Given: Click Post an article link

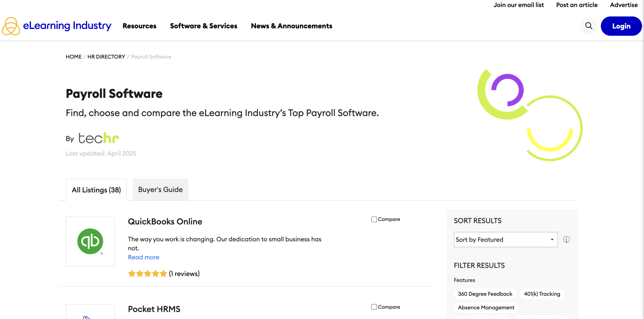Looking at the screenshot, I should (x=577, y=5).
